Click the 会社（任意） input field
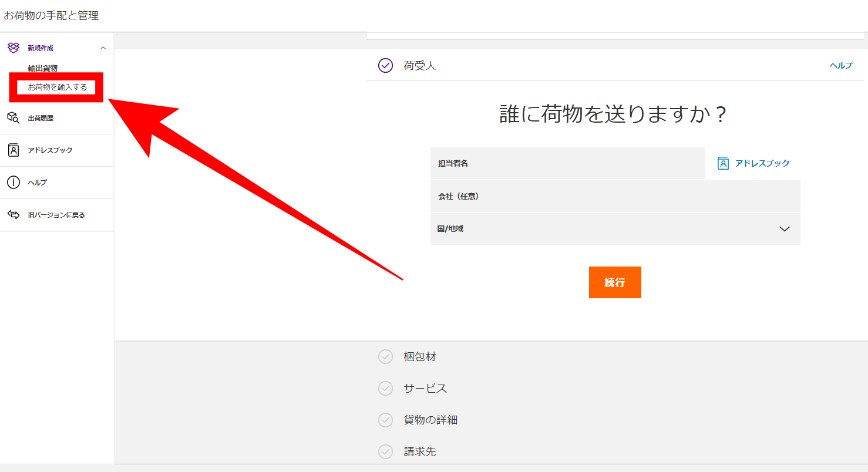The image size is (868, 472). (x=615, y=196)
